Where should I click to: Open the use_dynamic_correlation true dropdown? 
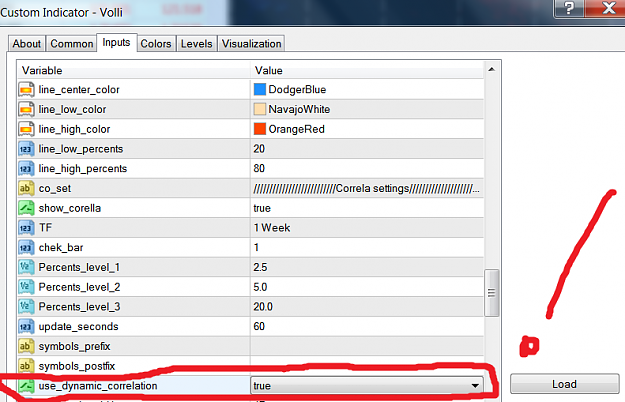[367, 386]
